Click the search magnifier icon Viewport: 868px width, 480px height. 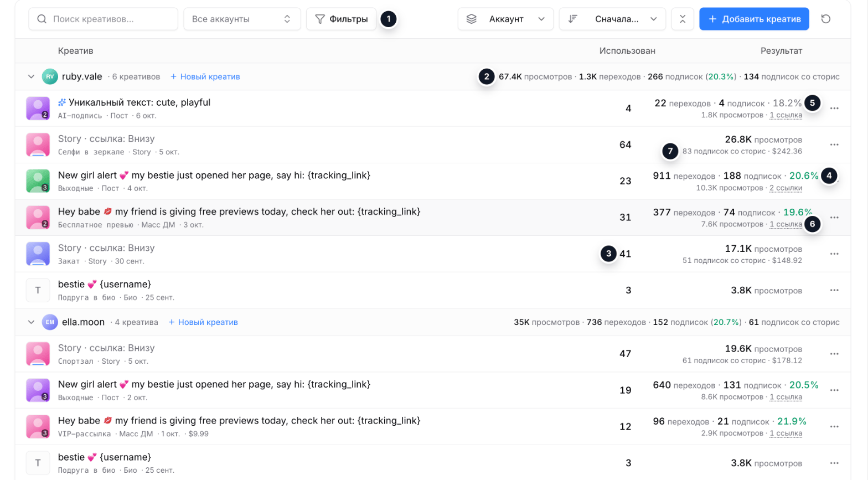pos(42,19)
